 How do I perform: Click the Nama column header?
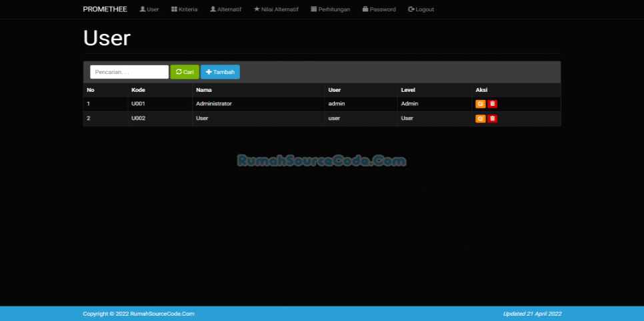(203, 90)
